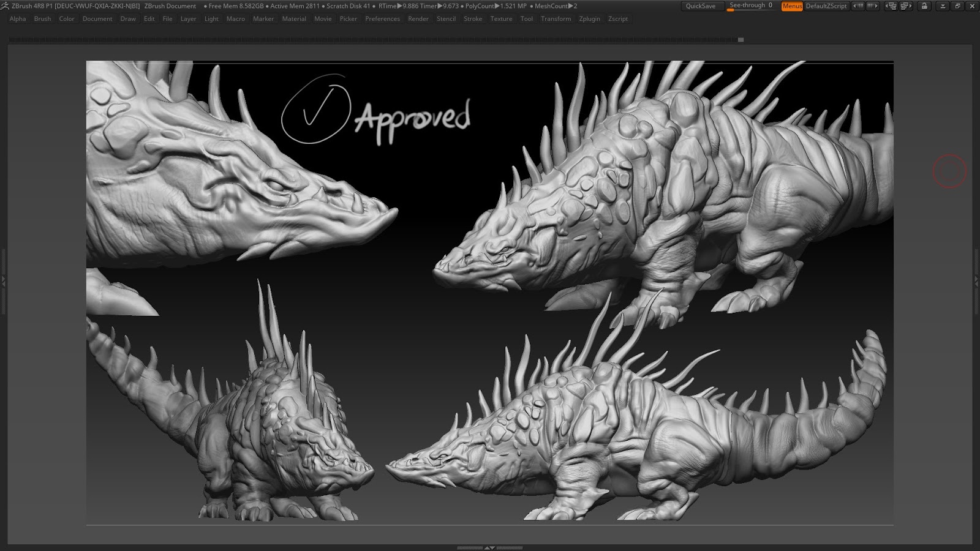Screen dimensions: 980x551
Task: Toggle the orange Menus button
Action: (x=792, y=6)
